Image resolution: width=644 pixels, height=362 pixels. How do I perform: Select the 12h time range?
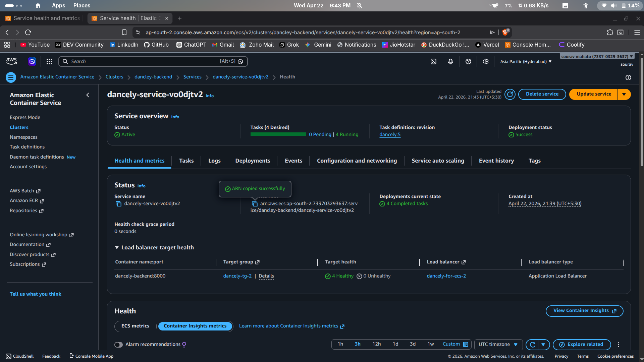coord(376,344)
